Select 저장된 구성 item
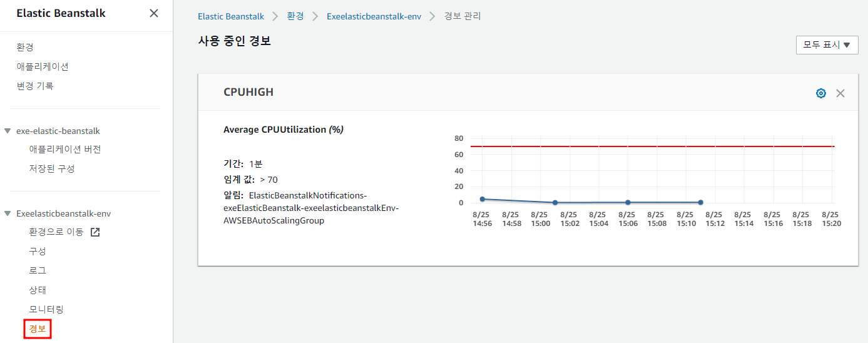This screenshot has height=343, width=868. tap(52, 168)
